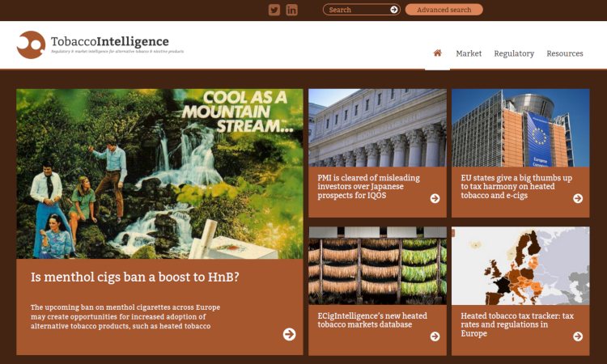Click the drying tobacco leaves photo
The width and height of the screenshot is (607, 364).
(377, 265)
